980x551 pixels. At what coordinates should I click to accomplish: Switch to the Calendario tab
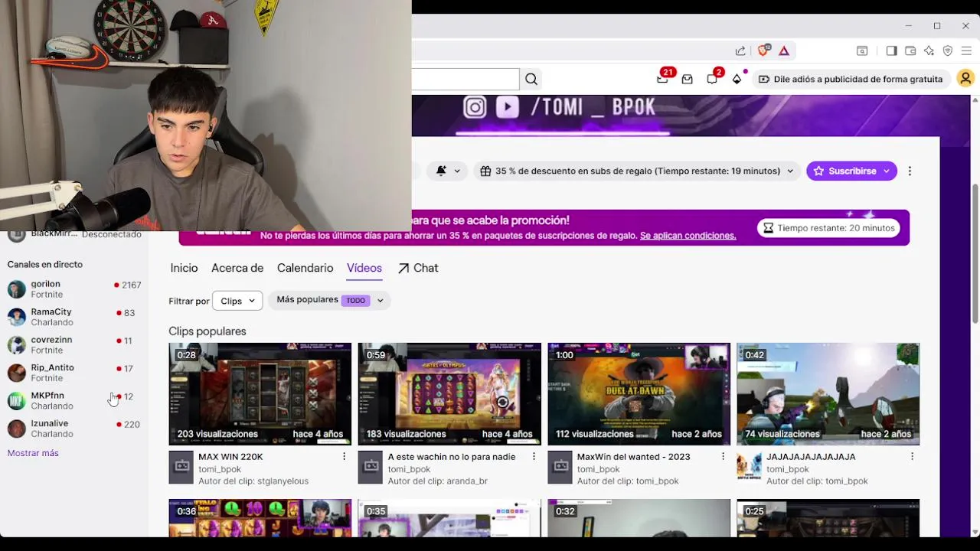coord(305,268)
